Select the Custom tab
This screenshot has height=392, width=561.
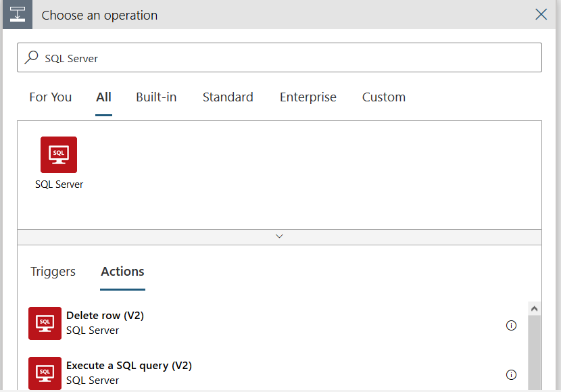coord(384,97)
